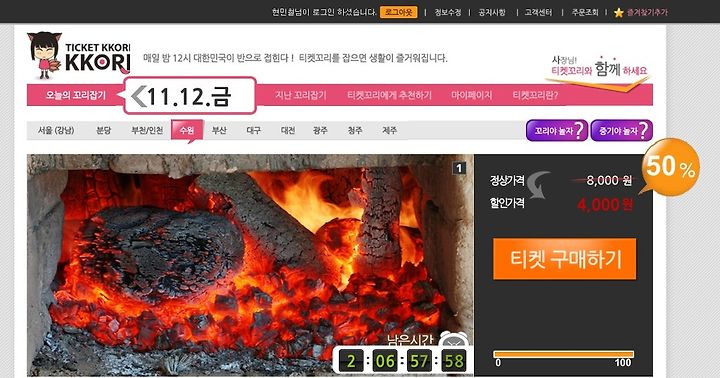The width and height of the screenshot is (720, 378).
Task: Open 정보수정 account edit link
Action: (x=448, y=12)
